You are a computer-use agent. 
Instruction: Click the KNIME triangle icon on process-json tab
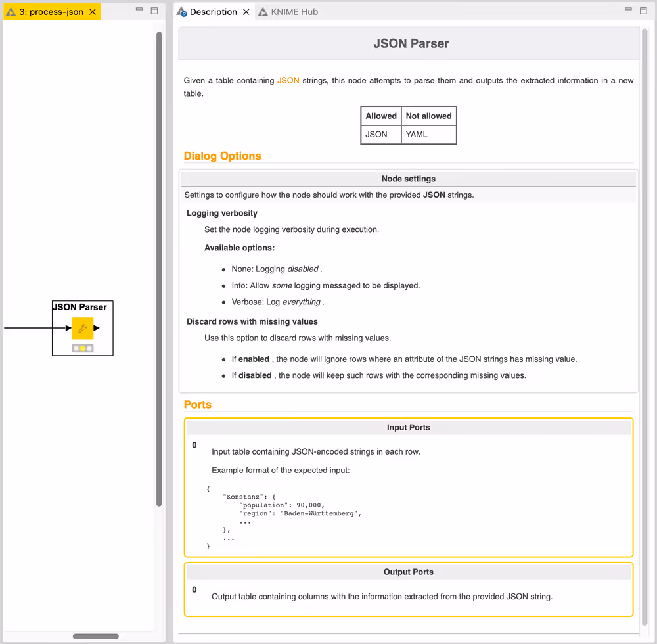[11, 11]
